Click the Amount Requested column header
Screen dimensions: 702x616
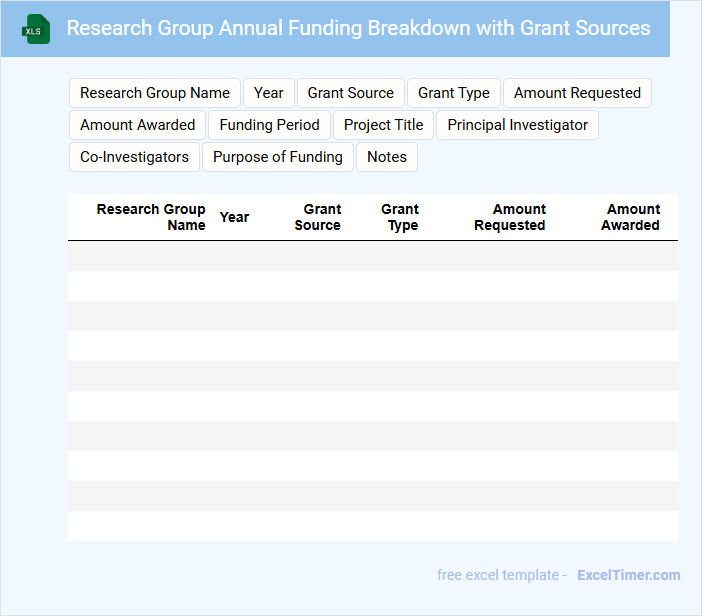[510, 217]
